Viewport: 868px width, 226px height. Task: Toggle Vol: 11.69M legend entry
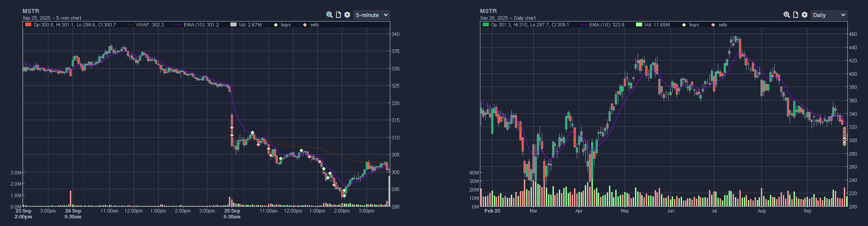[653, 25]
